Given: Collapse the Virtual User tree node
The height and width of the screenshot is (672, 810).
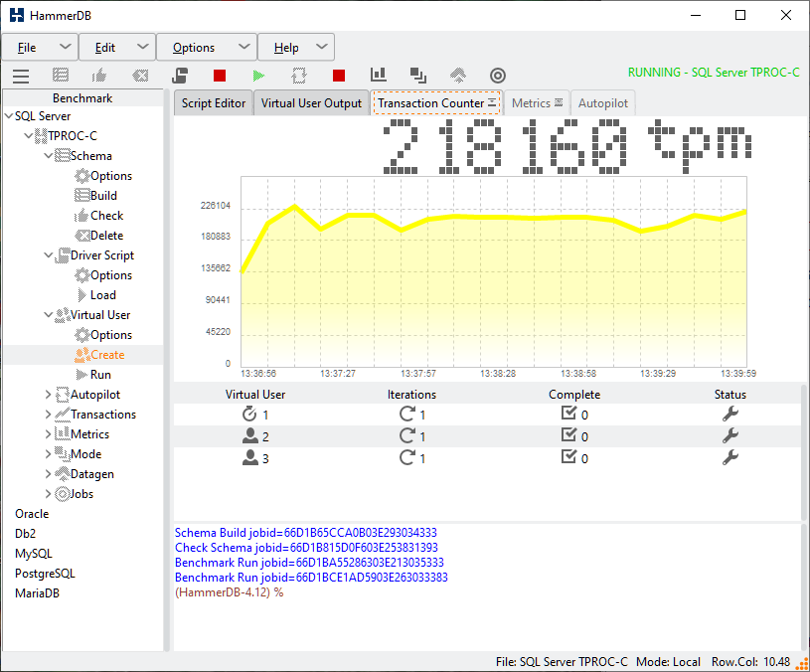Looking at the screenshot, I should tap(48, 314).
